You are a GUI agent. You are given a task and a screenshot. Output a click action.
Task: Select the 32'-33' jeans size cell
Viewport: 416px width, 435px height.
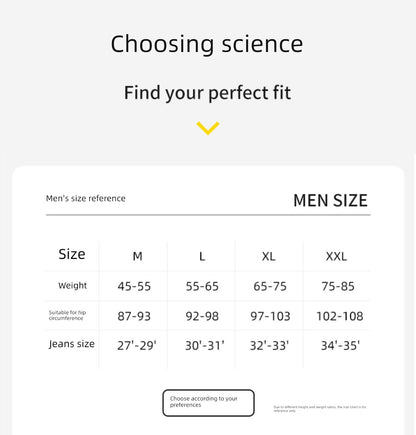coord(269,346)
